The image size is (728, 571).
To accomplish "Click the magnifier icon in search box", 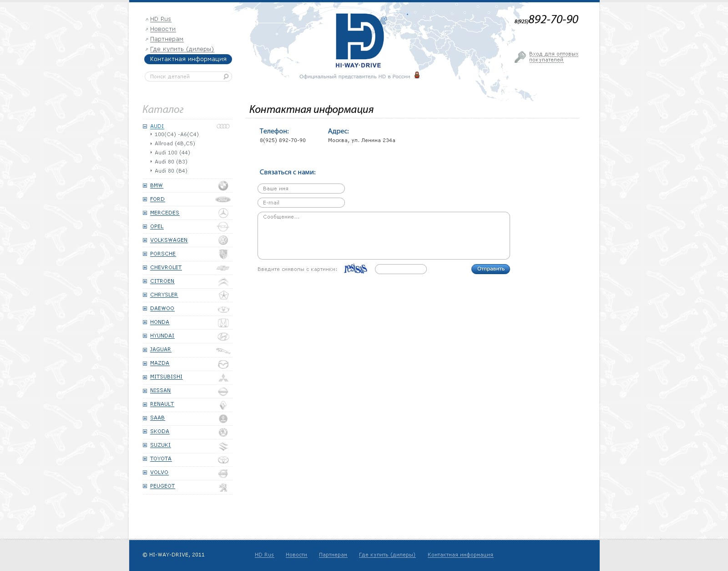I will coord(226,76).
